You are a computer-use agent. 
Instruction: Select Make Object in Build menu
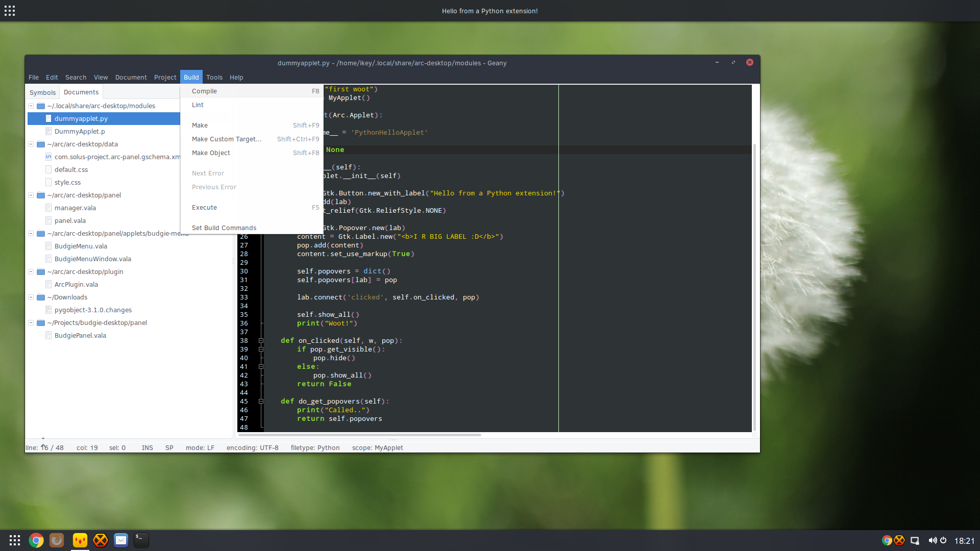tap(252, 153)
